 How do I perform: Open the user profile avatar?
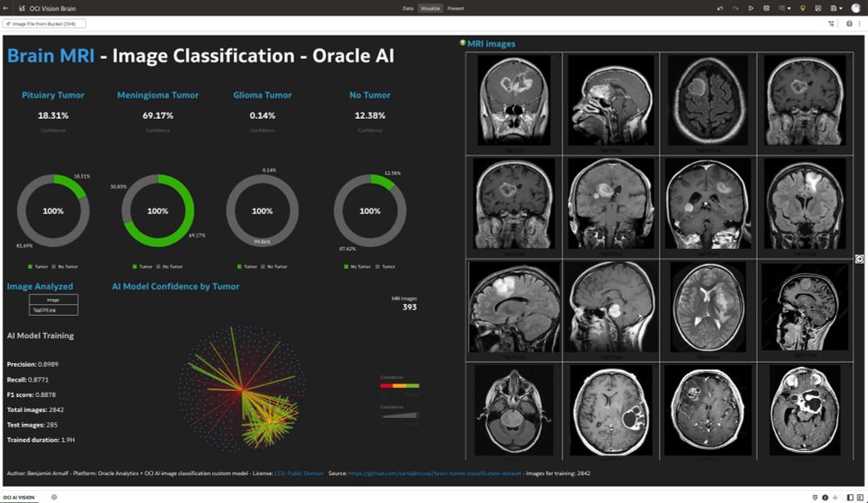(855, 9)
